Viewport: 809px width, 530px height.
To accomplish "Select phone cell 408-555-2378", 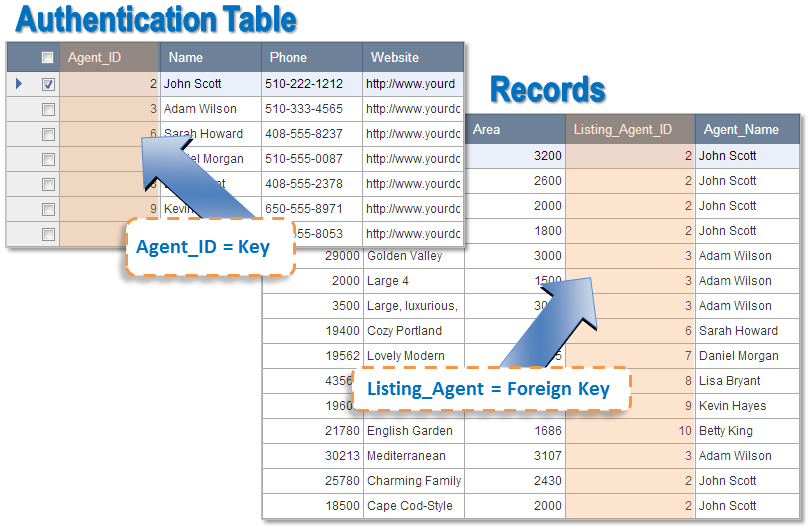I will pyautogui.click(x=312, y=184).
